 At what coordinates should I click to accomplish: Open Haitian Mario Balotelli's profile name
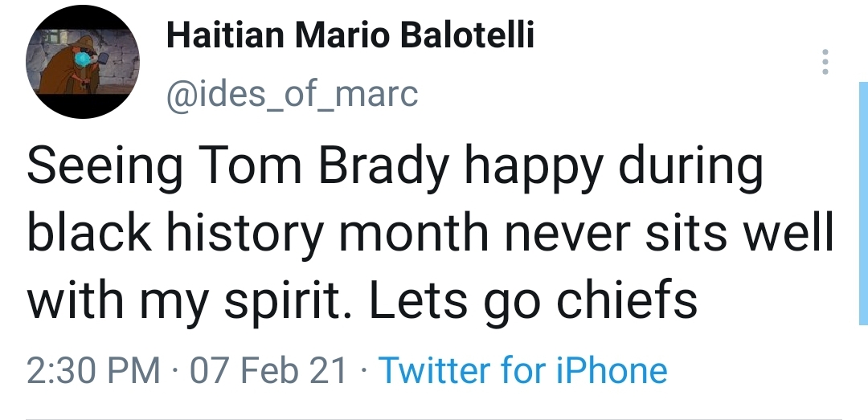tap(350, 36)
